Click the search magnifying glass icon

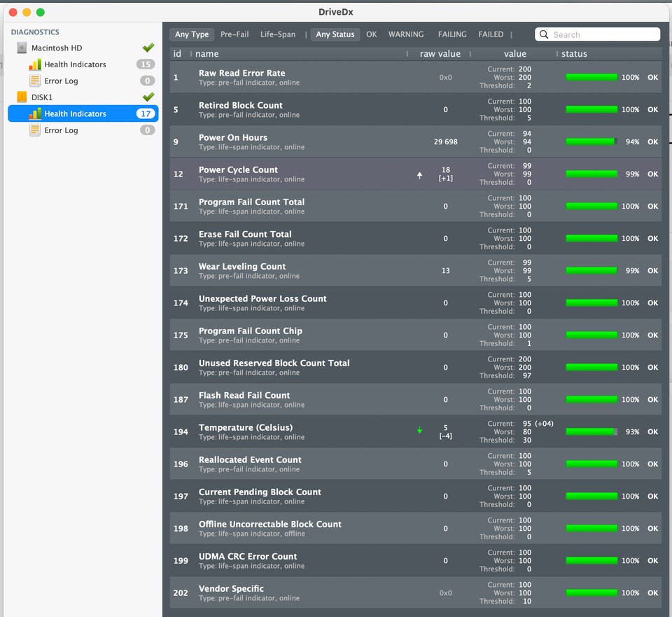click(545, 34)
